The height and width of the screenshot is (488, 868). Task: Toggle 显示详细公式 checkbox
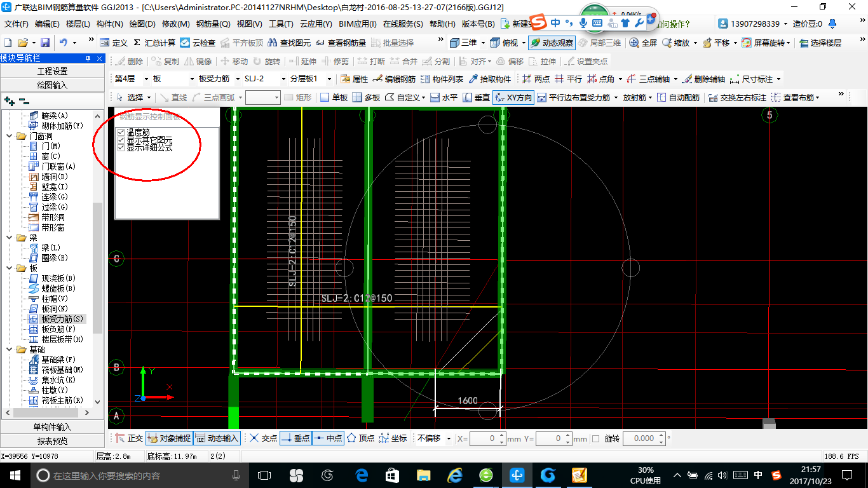[x=121, y=147]
